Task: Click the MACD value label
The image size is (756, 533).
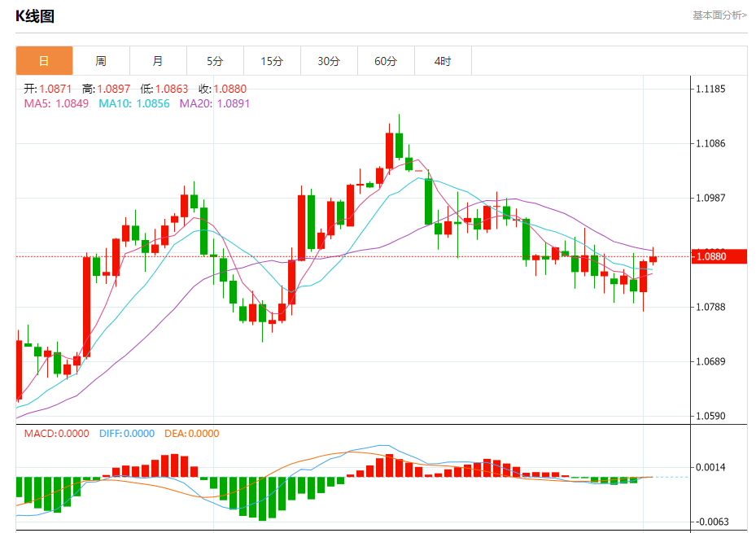Action: (56, 434)
